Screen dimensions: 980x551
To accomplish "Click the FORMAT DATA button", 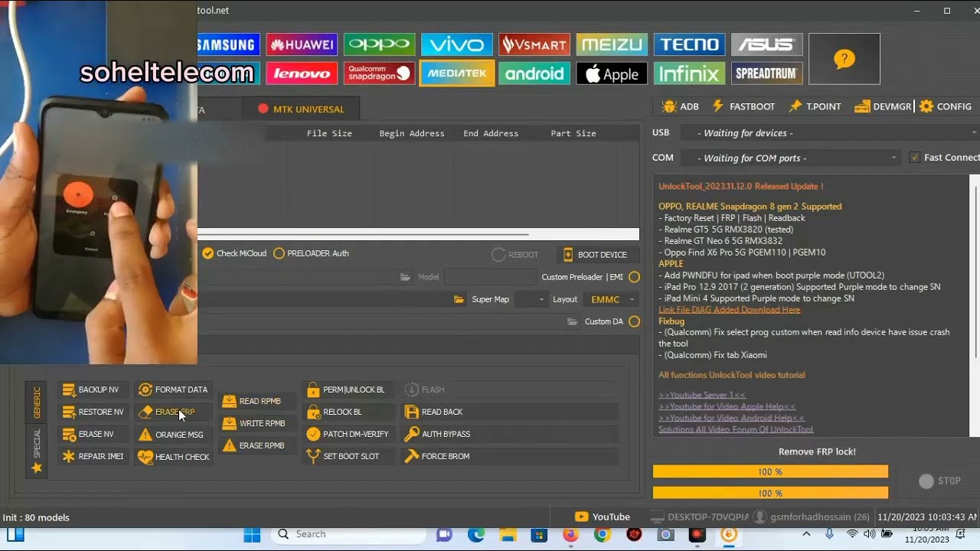I will point(173,390).
